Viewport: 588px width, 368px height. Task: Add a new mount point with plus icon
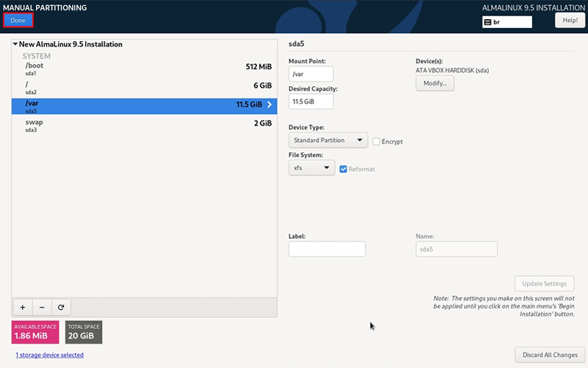click(x=23, y=308)
